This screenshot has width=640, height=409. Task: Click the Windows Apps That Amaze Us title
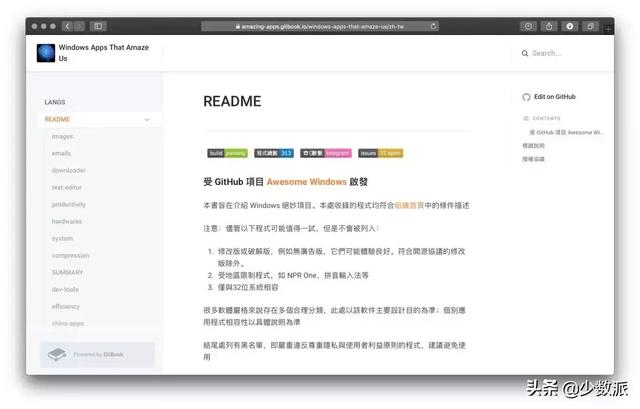coord(104,53)
